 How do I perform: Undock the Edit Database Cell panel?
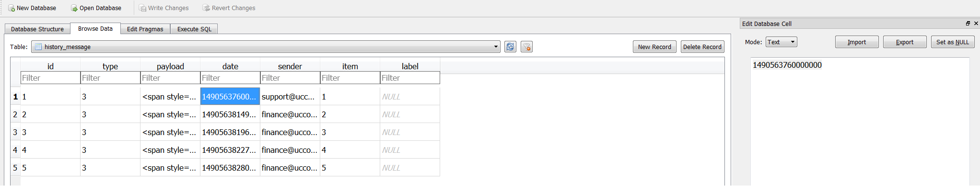click(x=968, y=23)
